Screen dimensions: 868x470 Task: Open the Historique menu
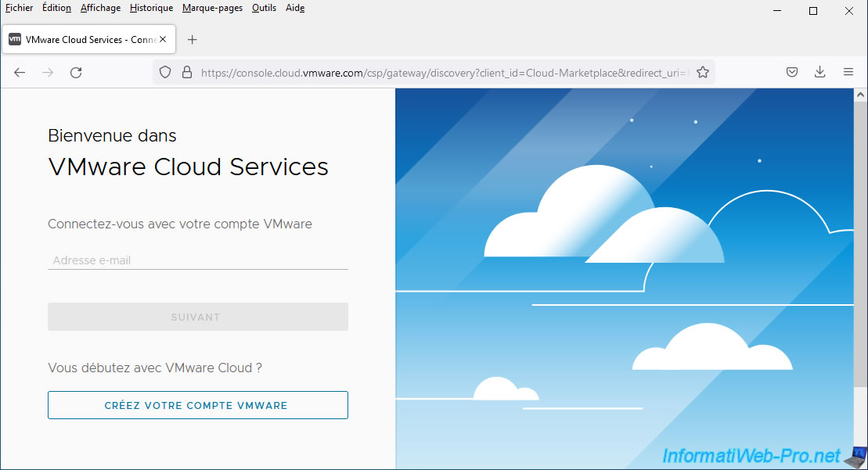pyautogui.click(x=151, y=8)
